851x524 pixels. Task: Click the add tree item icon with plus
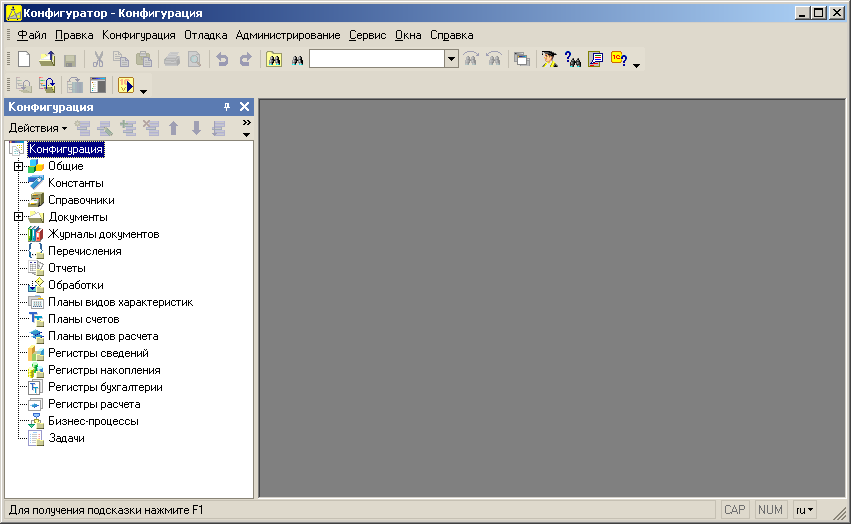[128, 128]
